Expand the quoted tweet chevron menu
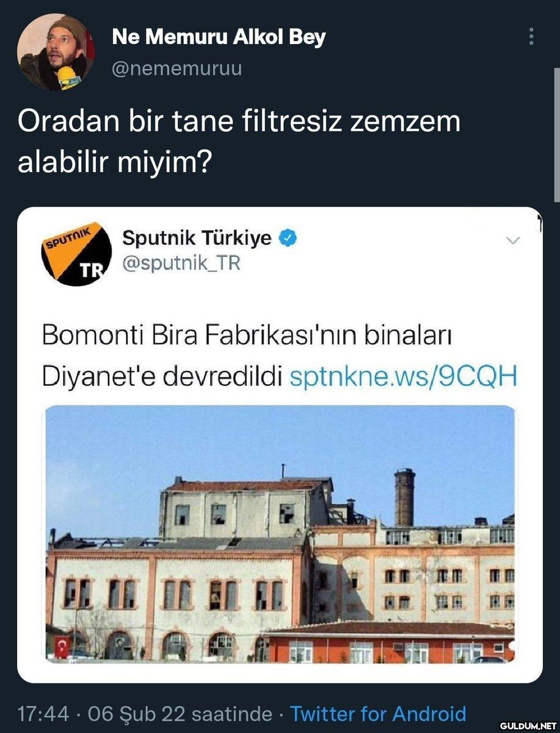 (514, 241)
